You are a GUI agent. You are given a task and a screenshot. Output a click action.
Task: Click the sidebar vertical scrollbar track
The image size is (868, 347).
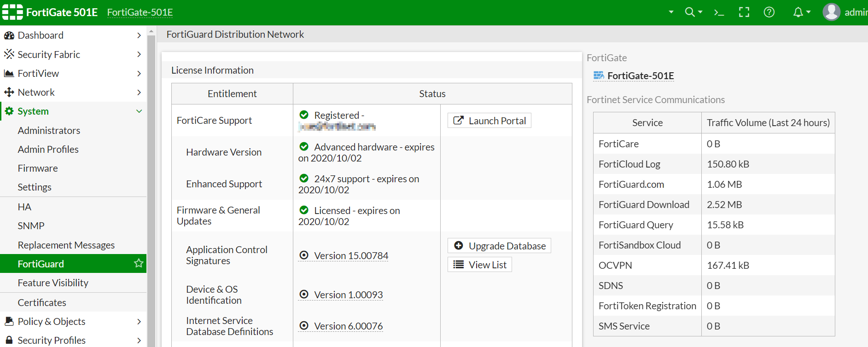tap(151, 191)
